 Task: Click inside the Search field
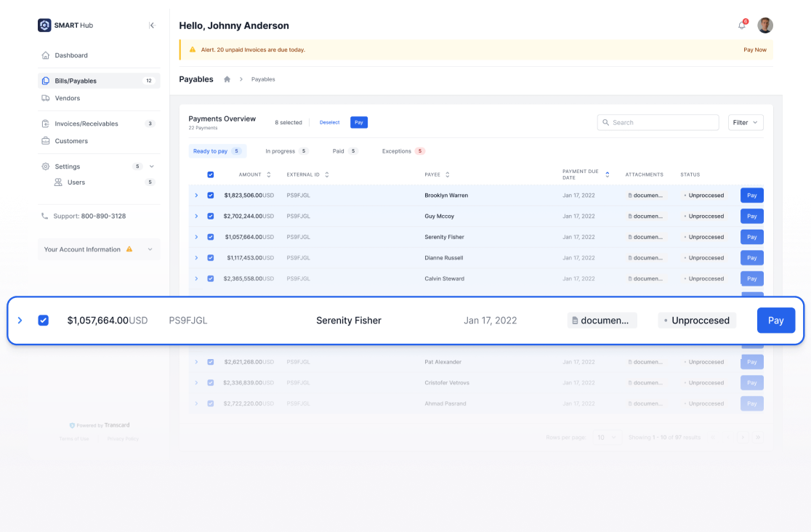(x=658, y=122)
